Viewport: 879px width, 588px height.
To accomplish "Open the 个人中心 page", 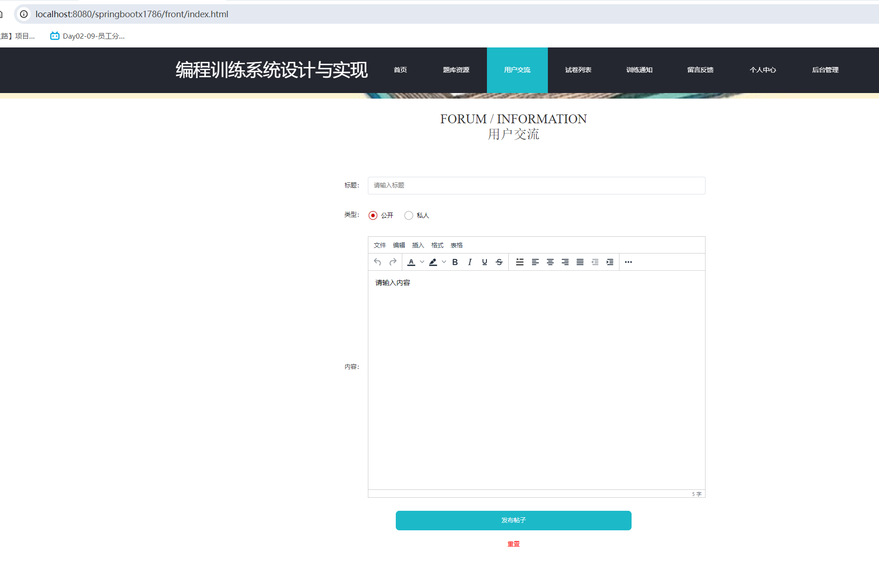I will tap(763, 70).
